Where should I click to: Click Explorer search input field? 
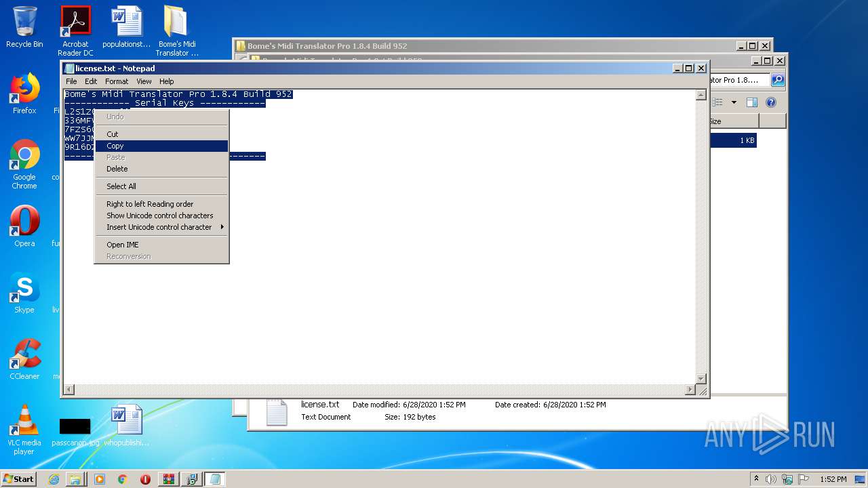coord(740,80)
